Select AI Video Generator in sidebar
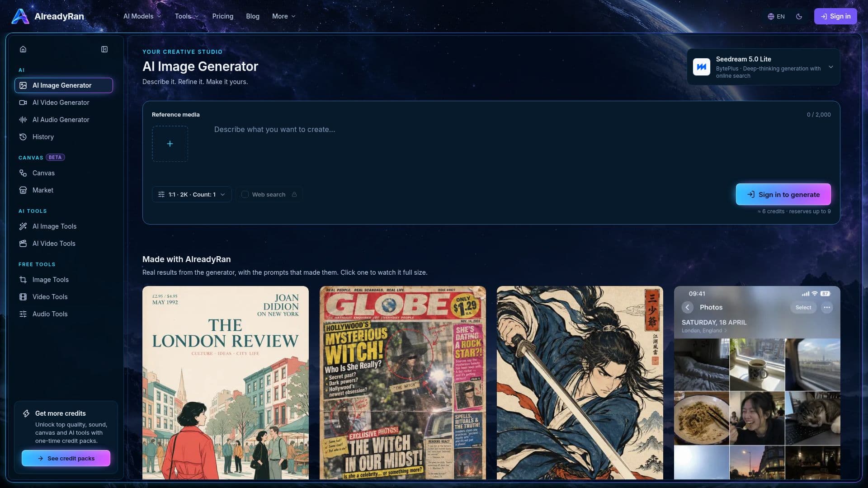Viewport: 868px width, 488px height. click(64, 103)
